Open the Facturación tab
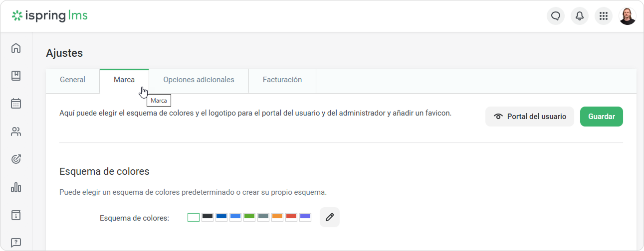This screenshot has height=251, width=644. click(x=282, y=80)
